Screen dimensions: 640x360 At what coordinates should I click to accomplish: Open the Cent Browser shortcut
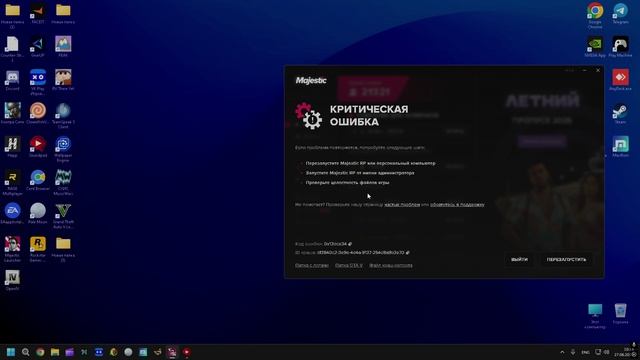(x=38, y=180)
